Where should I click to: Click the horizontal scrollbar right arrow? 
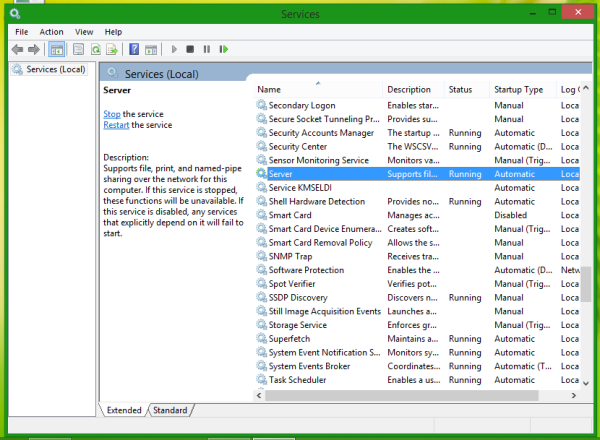pos(574,395)
